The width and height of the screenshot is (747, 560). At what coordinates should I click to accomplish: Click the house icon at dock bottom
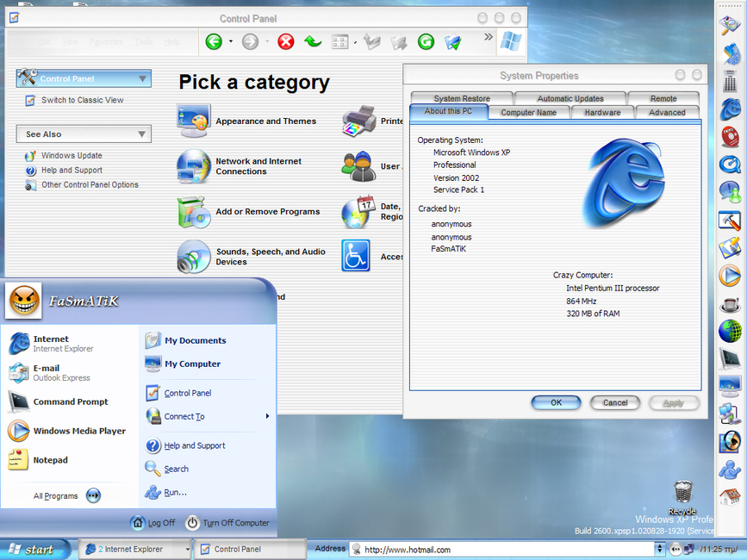[730, 497]
